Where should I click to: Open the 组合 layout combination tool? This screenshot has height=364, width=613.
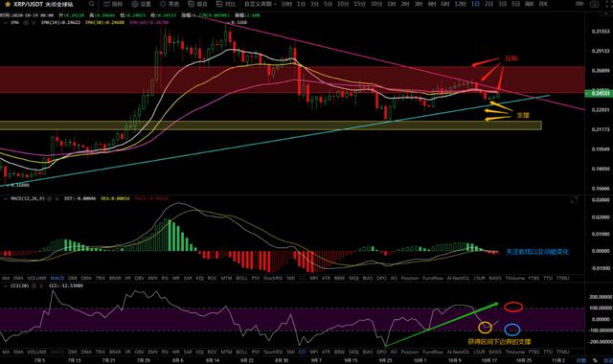pos(197,4)
